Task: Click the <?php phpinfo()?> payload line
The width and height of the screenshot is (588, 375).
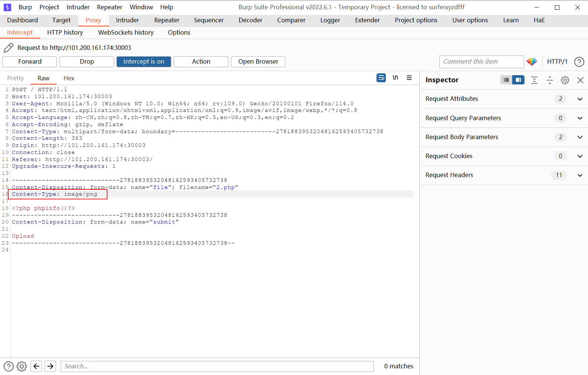Action: point(43,208)
